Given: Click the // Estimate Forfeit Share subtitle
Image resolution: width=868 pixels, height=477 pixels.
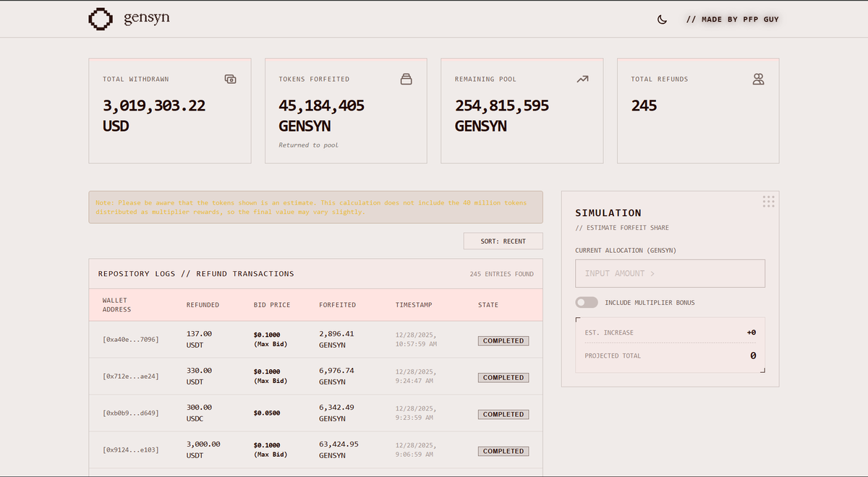Looking at the screenshot, I should [x=622, y=228].
